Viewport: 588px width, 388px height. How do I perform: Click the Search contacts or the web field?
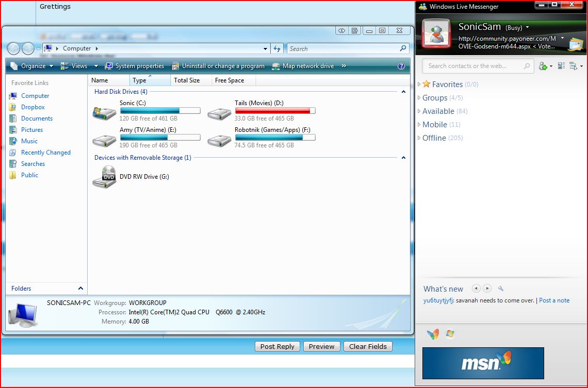pos(473,66)
